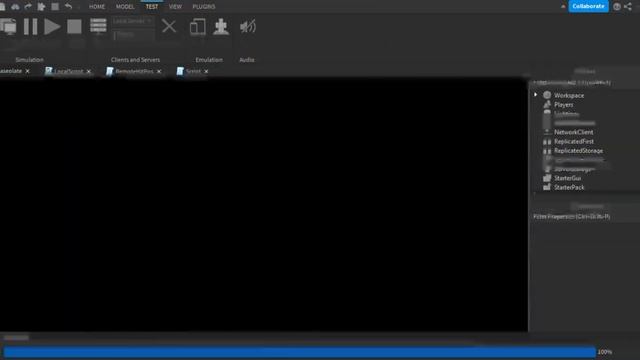Stop the running simulation

point(74,27)
